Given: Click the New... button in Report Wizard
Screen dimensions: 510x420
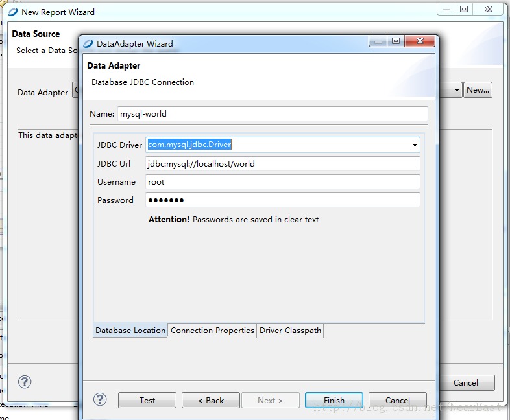Looking at the screenshot, I should pyautogui.click(x=478, y=90).
